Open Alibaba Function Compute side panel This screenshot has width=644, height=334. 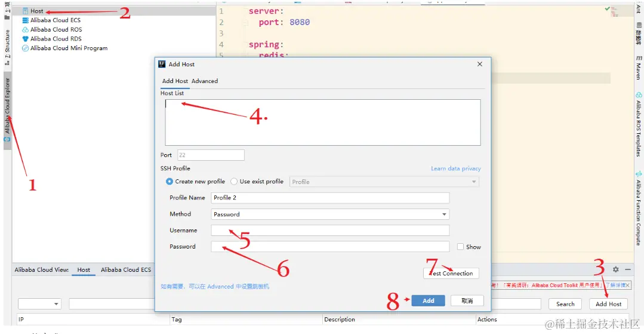pos(639,208)
